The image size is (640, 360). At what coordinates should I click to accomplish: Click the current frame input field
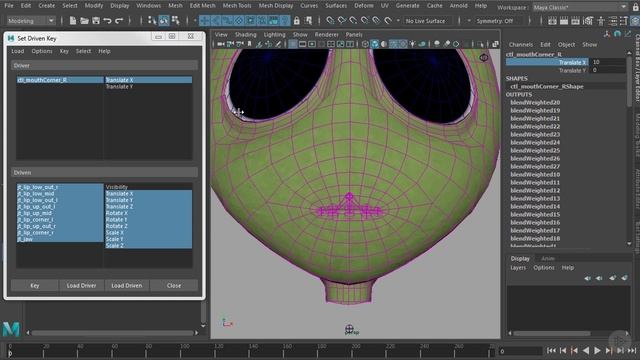tap(520, 351)
